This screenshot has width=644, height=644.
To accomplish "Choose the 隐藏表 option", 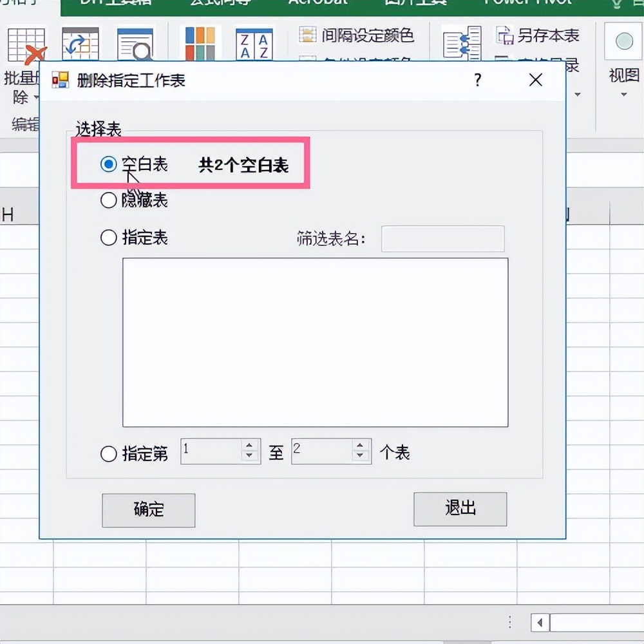I will click(x=108, y=200).
